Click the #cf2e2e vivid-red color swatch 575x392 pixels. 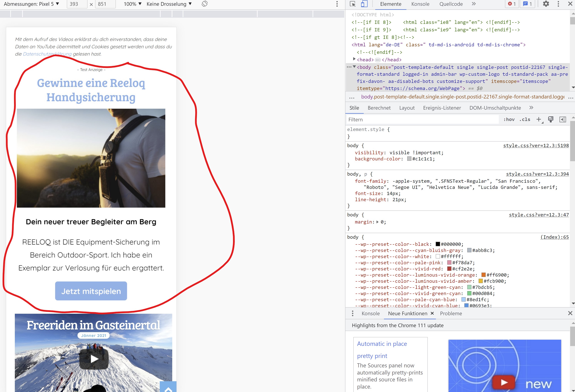pos(449,269)
